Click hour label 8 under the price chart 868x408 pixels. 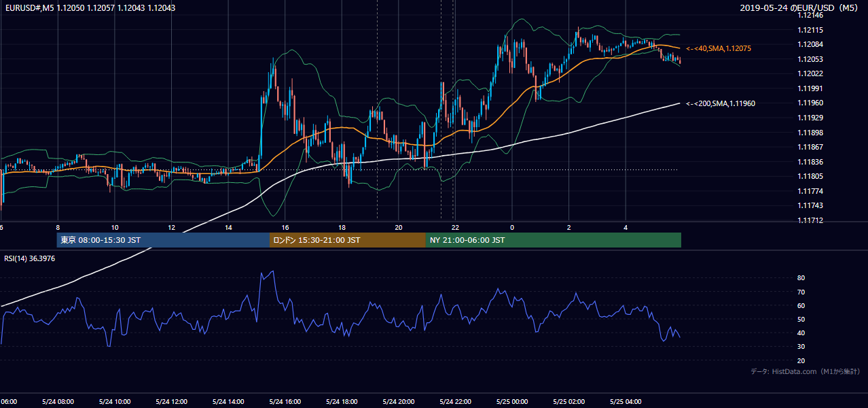tap(58, 228)
